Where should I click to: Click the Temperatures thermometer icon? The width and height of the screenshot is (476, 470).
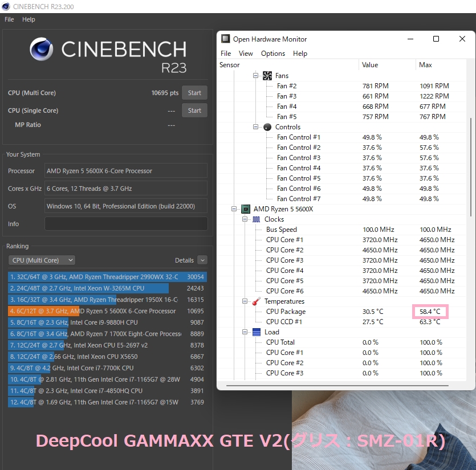point(257,301)
